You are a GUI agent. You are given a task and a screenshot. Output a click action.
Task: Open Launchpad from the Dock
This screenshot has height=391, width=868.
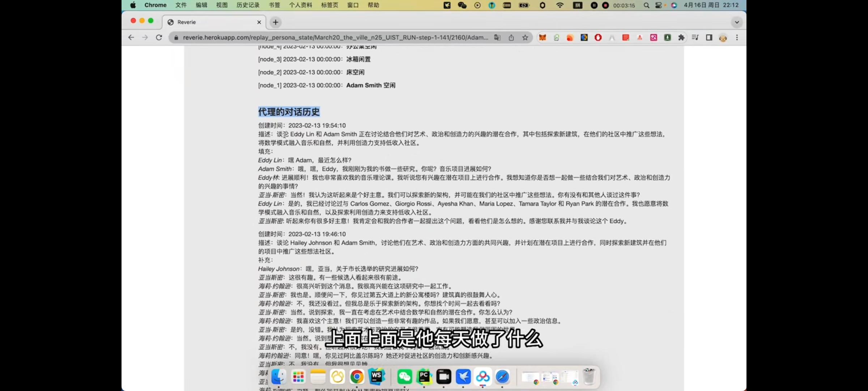click(298, 377)
